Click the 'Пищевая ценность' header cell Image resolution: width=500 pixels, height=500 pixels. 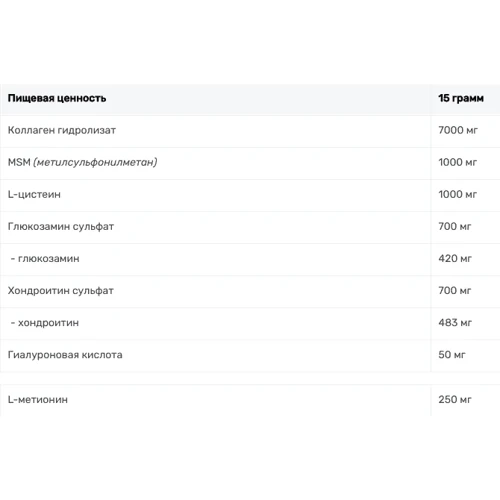[57, 98]
